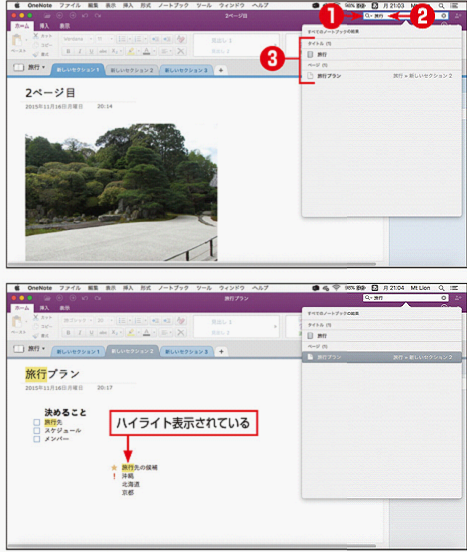Open ノートブック menu in upper menu bar
The image size is (467, 552).
(173, 6)
